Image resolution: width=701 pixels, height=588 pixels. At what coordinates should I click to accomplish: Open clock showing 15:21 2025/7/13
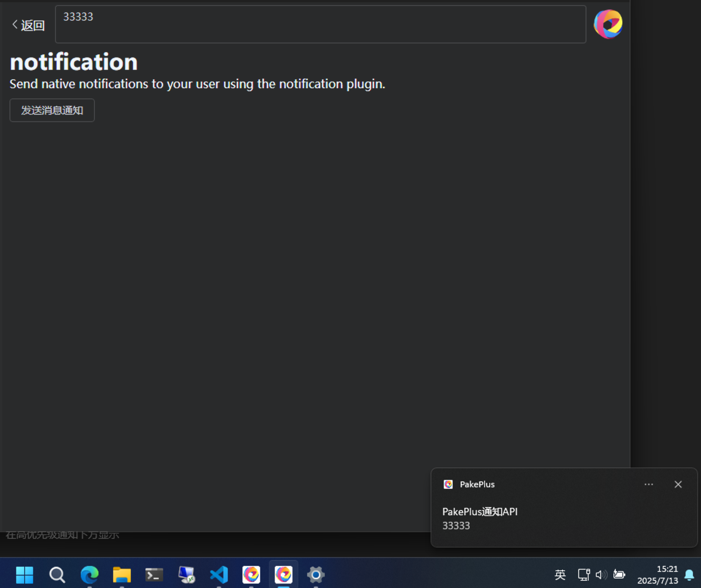coord(658,575)
